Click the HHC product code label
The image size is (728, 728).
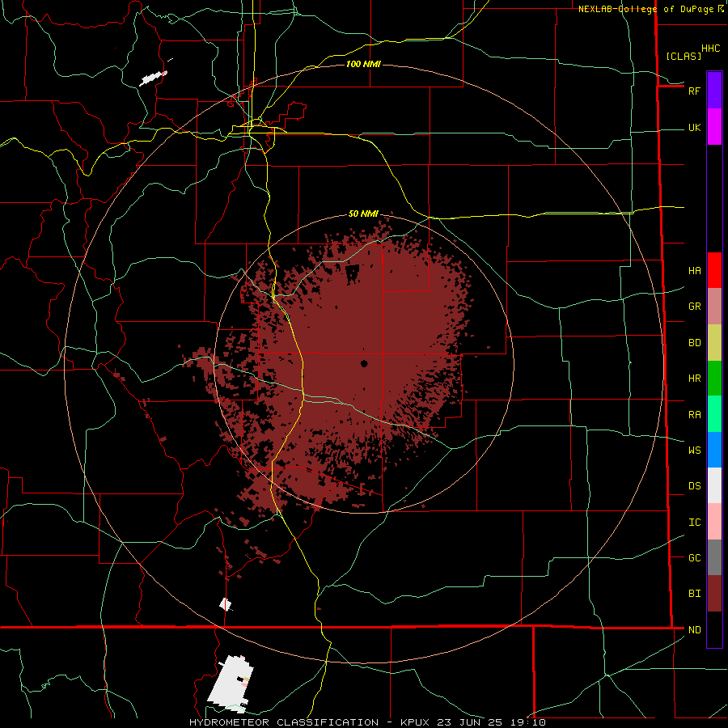710,49
